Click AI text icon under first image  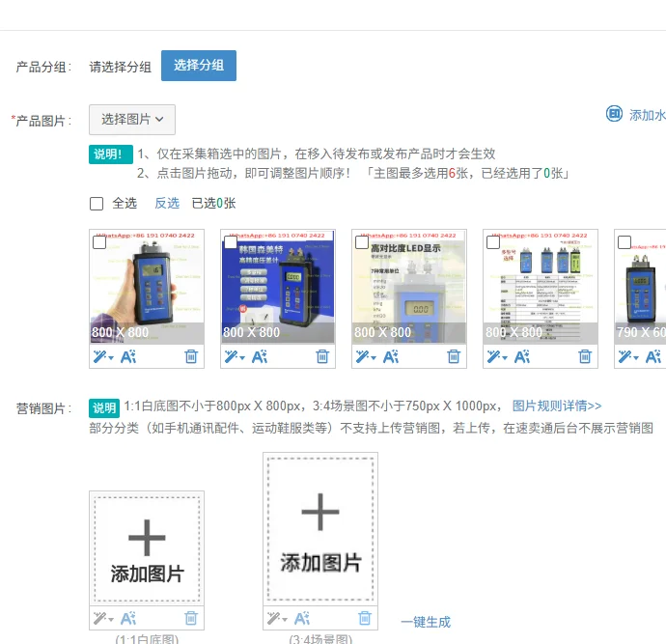[128, 356]
